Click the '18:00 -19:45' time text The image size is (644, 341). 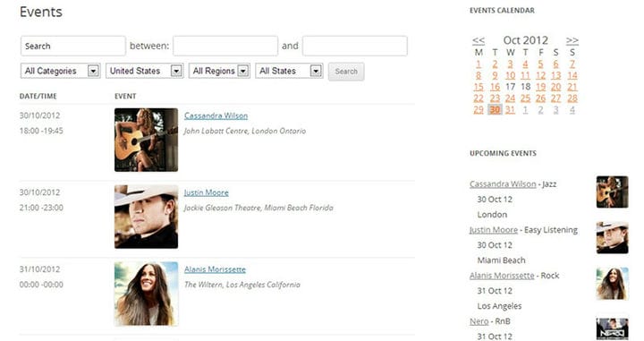(x=41, y=131)
